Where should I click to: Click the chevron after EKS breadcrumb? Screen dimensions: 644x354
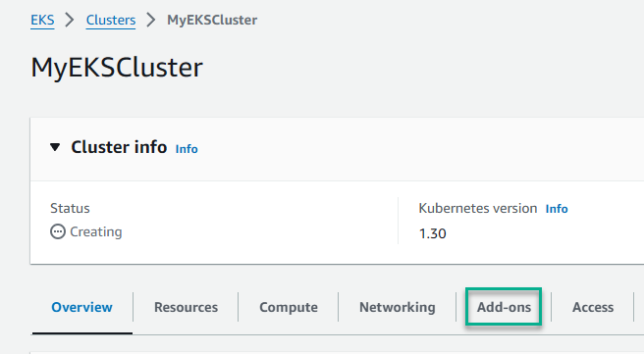(x=70, y=20)
